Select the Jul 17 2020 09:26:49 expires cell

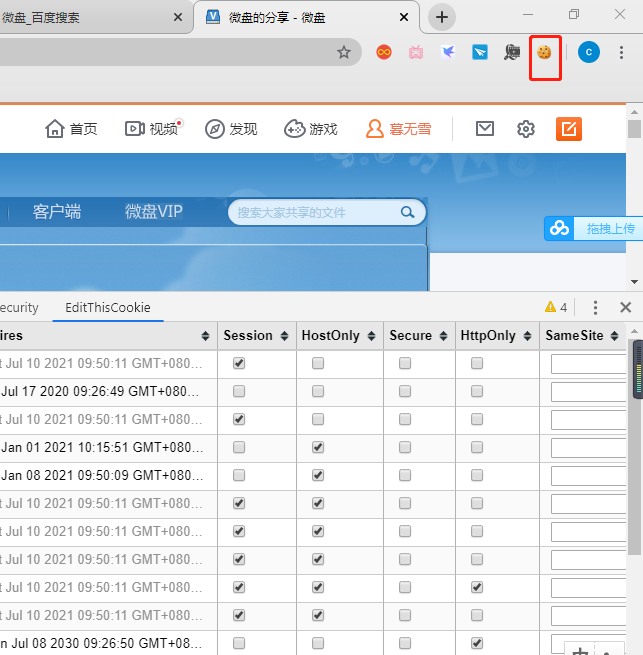(108, 391)
